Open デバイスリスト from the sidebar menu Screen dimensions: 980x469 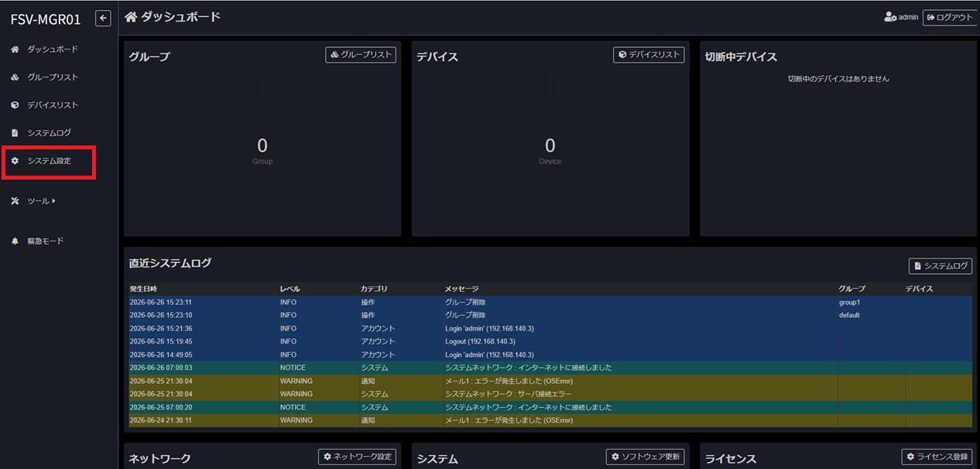(x=53, y=105)
